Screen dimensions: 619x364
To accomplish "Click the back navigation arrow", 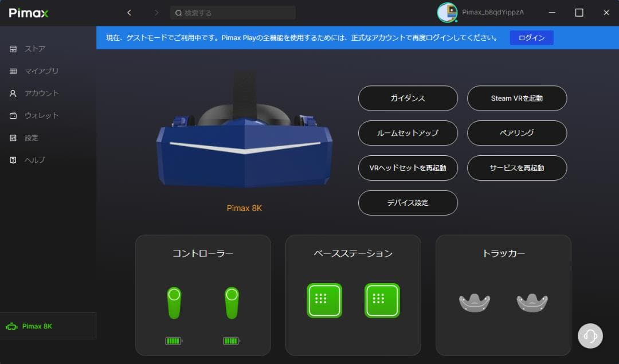I will point(129,12).
